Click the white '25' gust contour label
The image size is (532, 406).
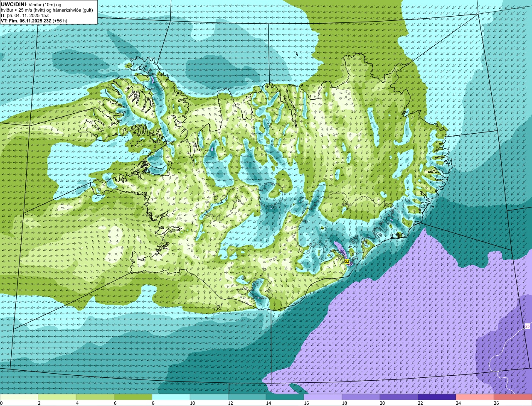click(x=527, y=326)
